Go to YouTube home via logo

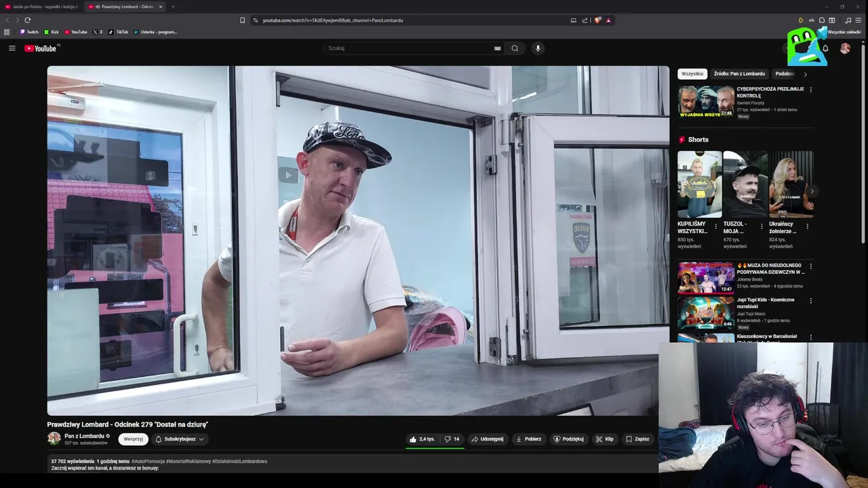(42, 48)
